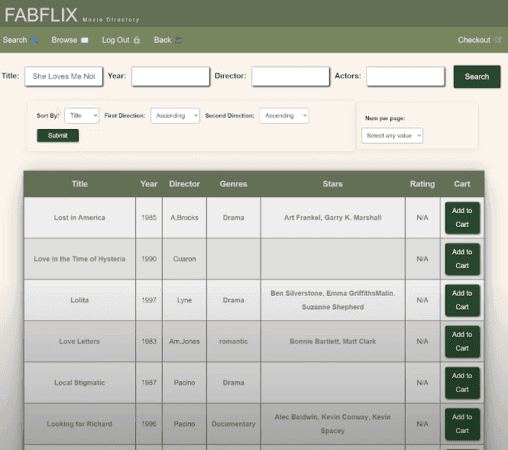Image resolution: width=508 pixels, height=450 pixels.
Task: Add Lolita to cart
Action: [x=462, y=300]
